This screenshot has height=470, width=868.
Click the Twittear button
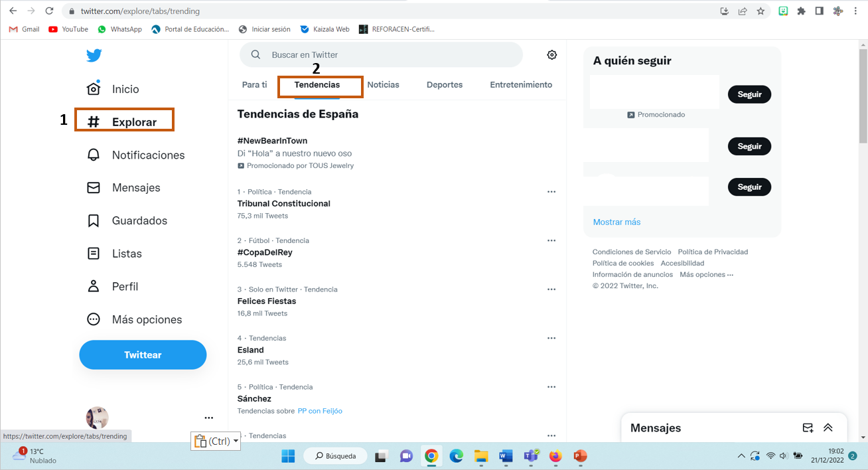143,354
